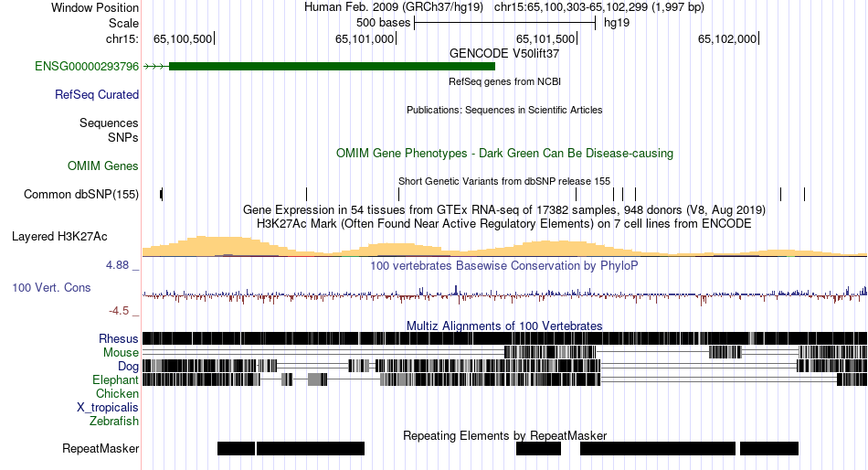Click the Sequences track label
The image size is (868, 470).
pyautogui.click(x=109, y=123)
